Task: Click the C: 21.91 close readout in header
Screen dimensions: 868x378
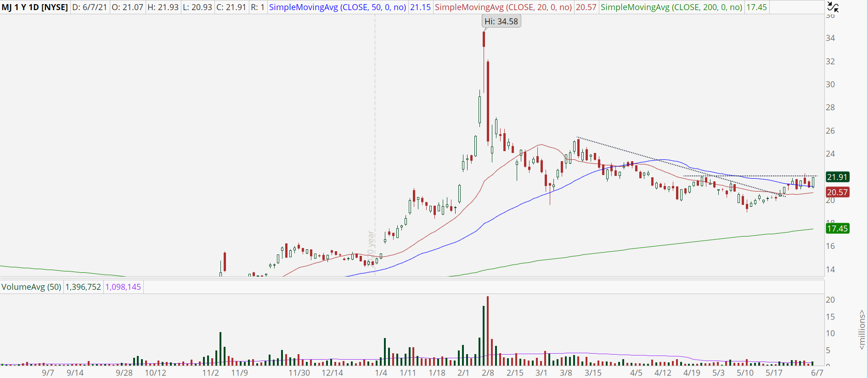Action: coord(231,7)
